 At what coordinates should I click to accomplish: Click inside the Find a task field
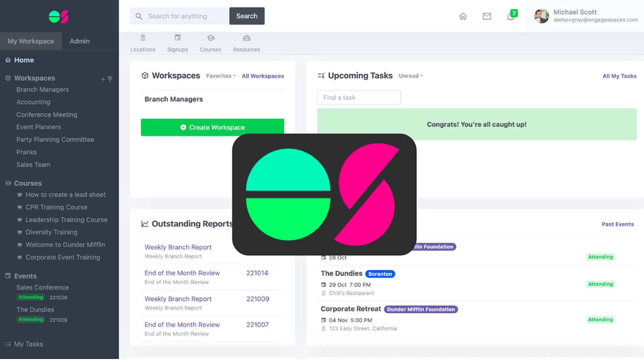point(359,97)
